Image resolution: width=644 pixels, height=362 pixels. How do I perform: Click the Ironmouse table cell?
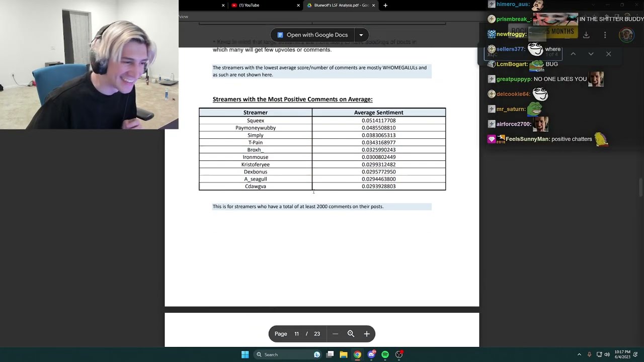click(256, 157)
